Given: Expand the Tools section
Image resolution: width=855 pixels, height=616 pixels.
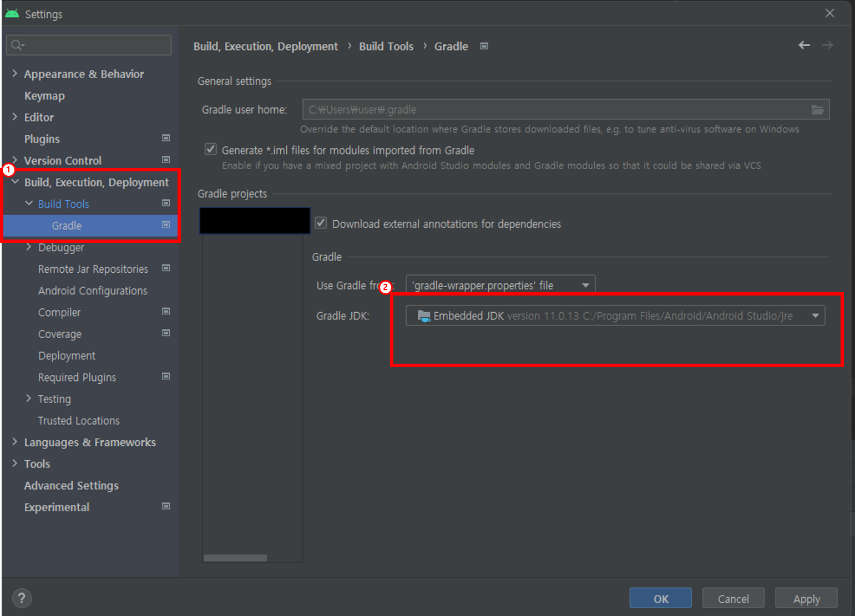Looking at the screenshot, I should coord(15,463).
